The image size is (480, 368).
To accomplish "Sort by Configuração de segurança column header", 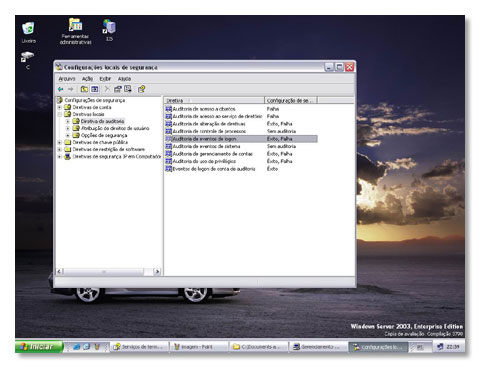I will [x=291, y=100].
